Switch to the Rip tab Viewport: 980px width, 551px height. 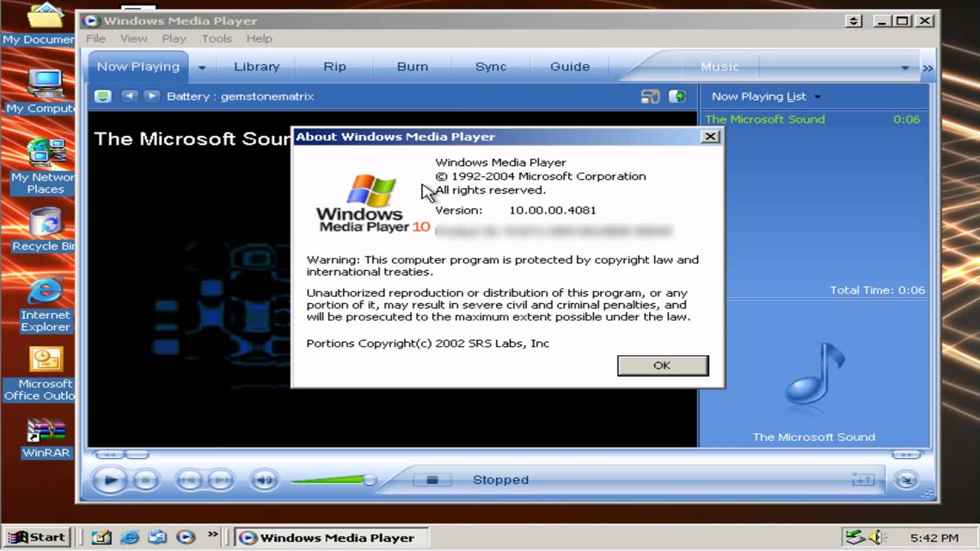(x=335, y=67)
